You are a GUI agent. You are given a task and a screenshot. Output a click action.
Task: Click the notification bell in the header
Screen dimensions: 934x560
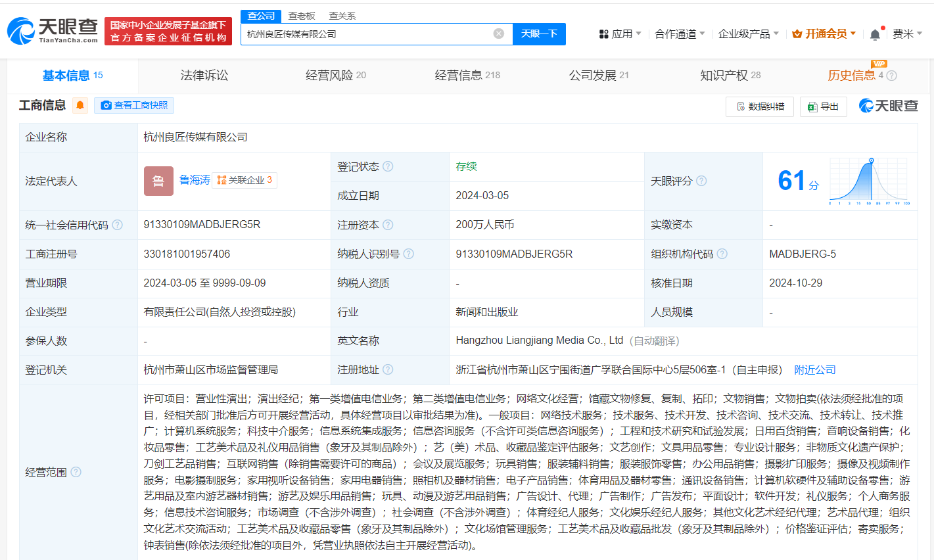click(x=875, y=34)
